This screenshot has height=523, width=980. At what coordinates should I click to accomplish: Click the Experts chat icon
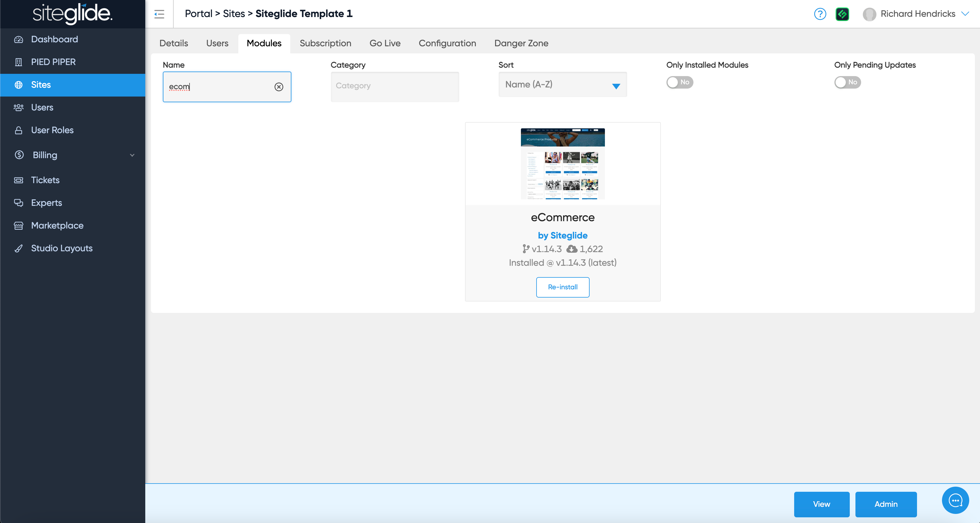[19, 203]
